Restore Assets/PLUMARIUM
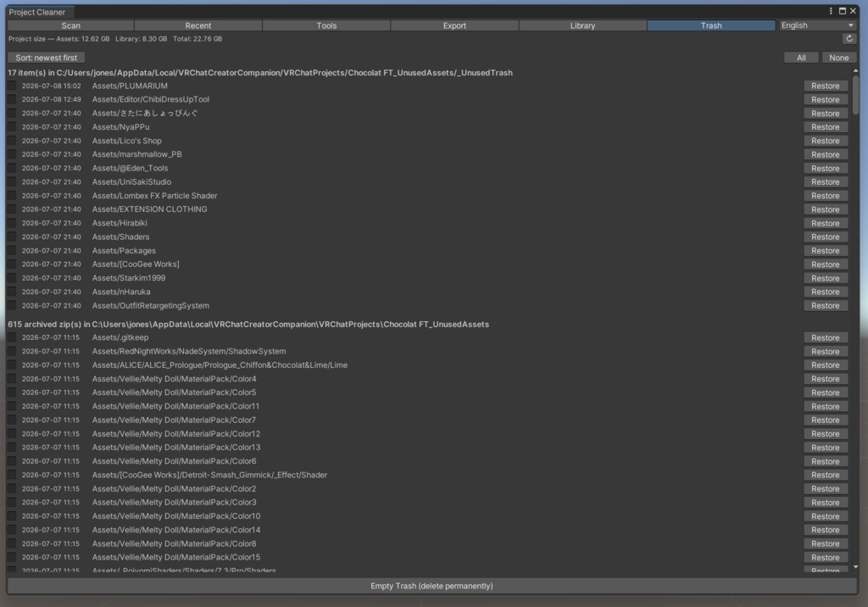The image size is (868, 607). [826, 86]
